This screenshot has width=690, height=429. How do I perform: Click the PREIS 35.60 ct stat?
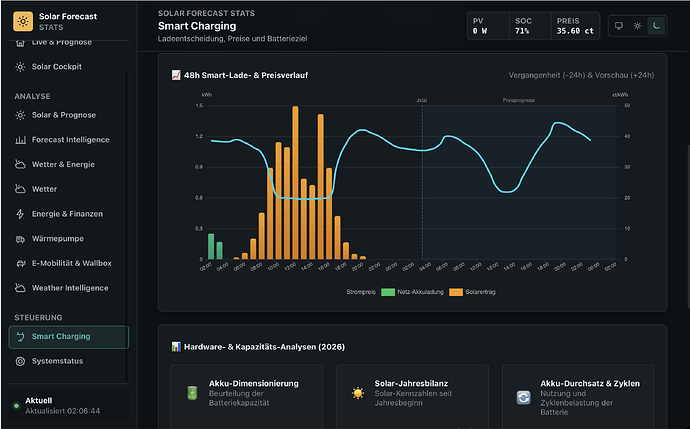575,26
